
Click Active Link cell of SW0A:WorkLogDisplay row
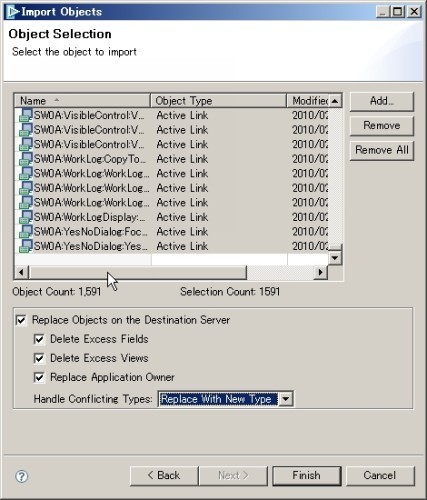(x=182, y=217)
